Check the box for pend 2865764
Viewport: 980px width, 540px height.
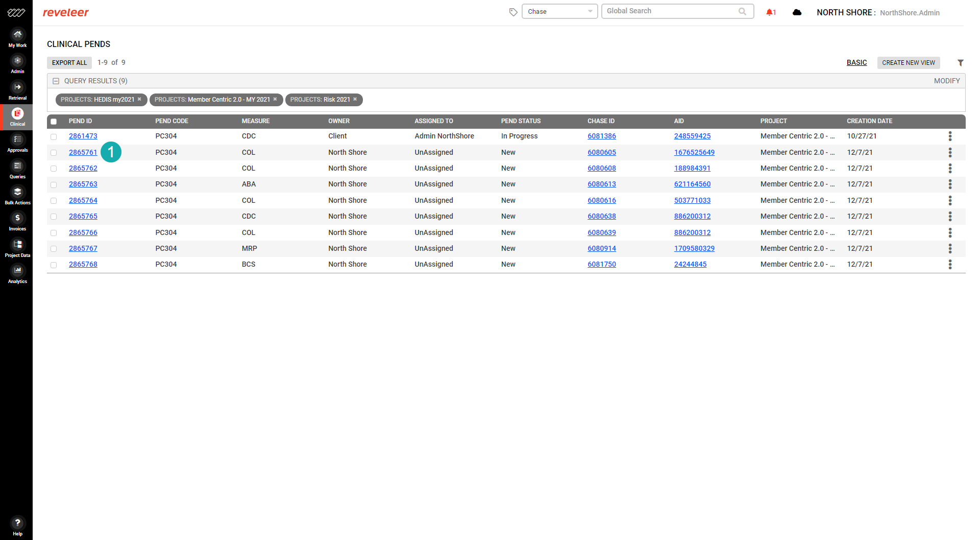coord(54,201)
